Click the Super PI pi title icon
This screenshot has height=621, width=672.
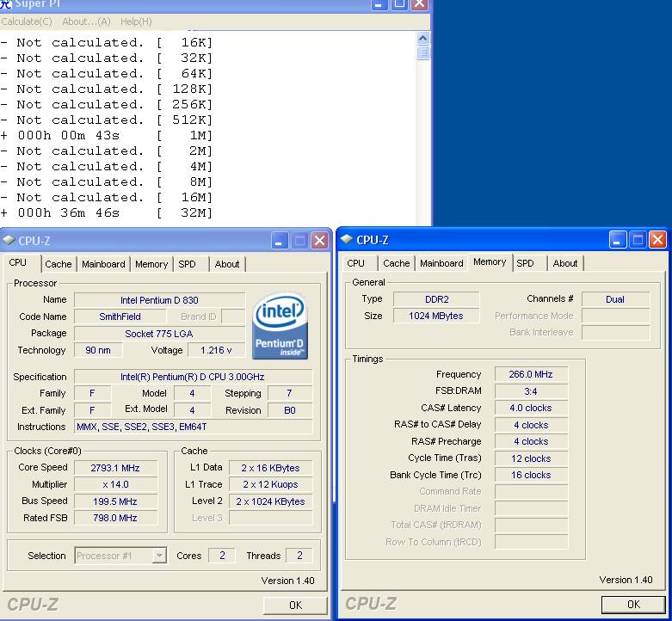point(5,3)
